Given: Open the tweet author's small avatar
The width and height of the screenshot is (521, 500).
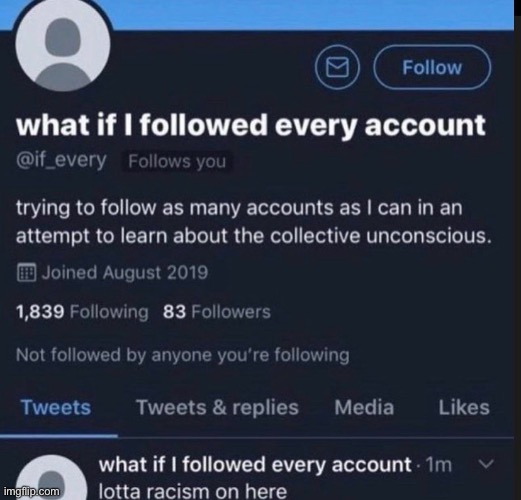Looking at the screenshot, I should point(53,479).
